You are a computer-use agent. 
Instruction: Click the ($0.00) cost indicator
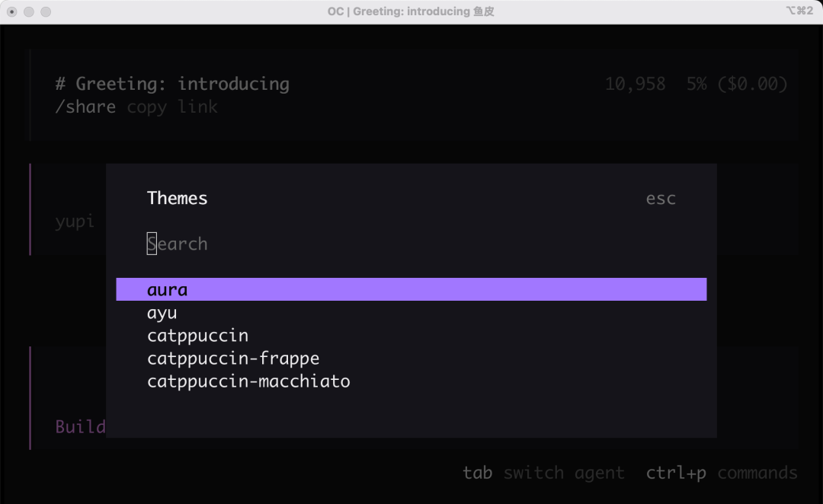[753, 84]
